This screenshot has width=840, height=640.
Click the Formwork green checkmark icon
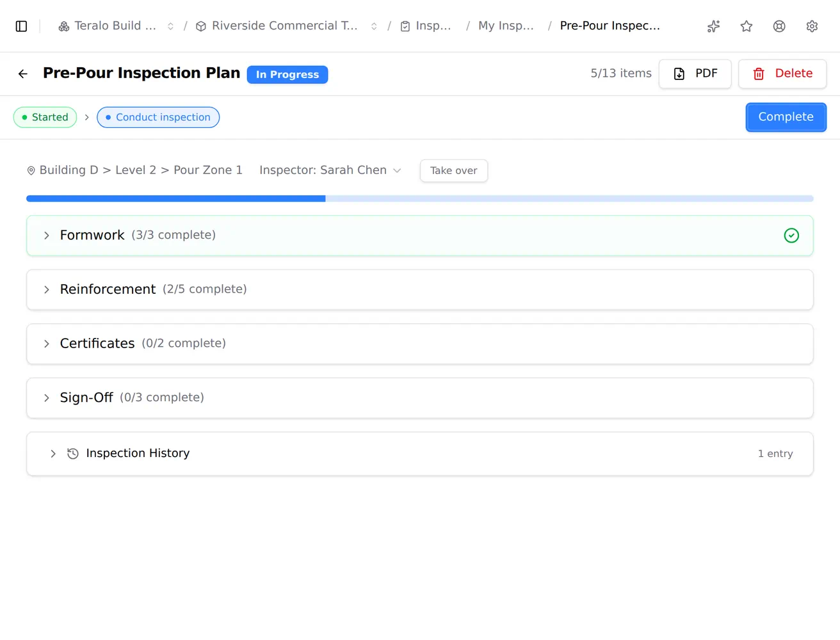tap(791, 236)
